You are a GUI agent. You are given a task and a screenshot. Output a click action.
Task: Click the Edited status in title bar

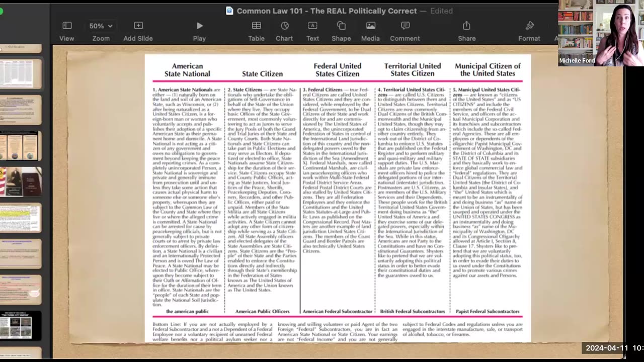click(441, 11)
